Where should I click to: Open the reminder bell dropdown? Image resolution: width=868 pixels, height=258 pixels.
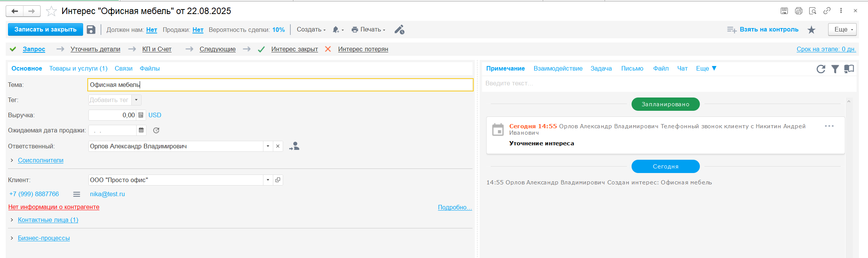tap(338, 30)
